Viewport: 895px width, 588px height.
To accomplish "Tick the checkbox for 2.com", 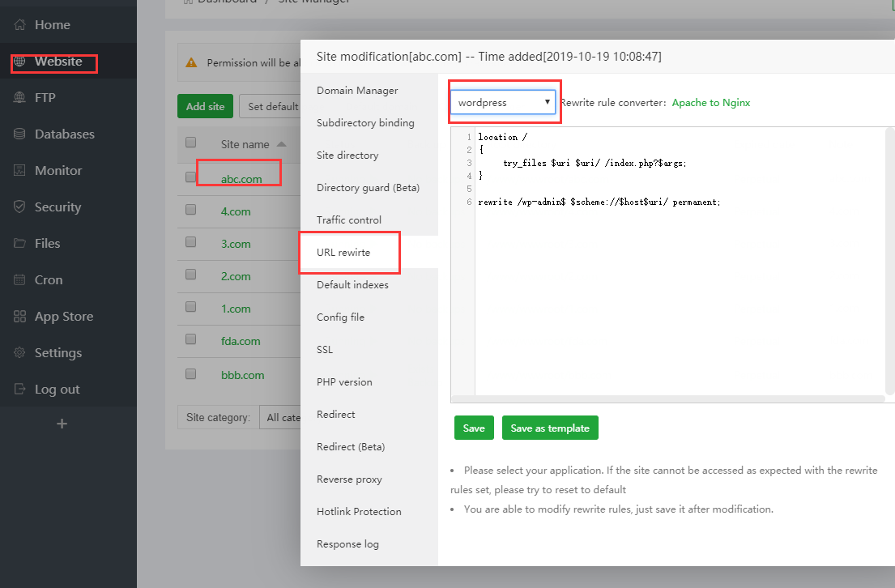I will [190, 275].
